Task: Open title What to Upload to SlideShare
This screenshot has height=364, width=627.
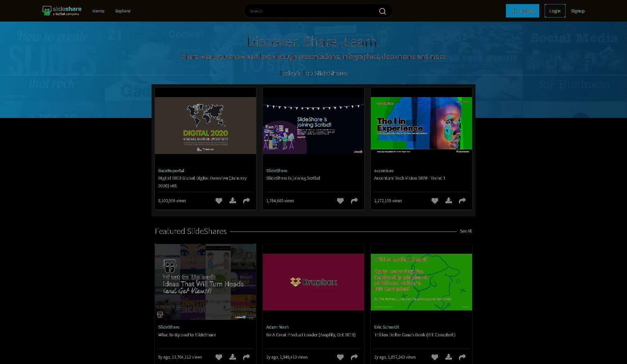Action: tap(187, 335)
